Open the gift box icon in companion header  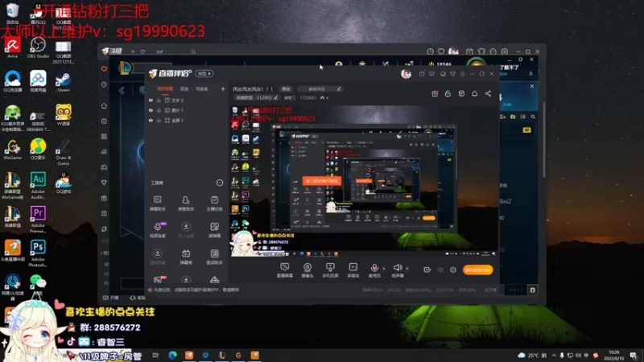[x=435, y=94]
